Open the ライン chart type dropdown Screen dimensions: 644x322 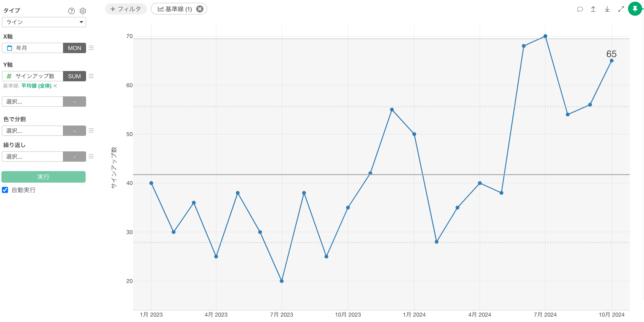44,22
